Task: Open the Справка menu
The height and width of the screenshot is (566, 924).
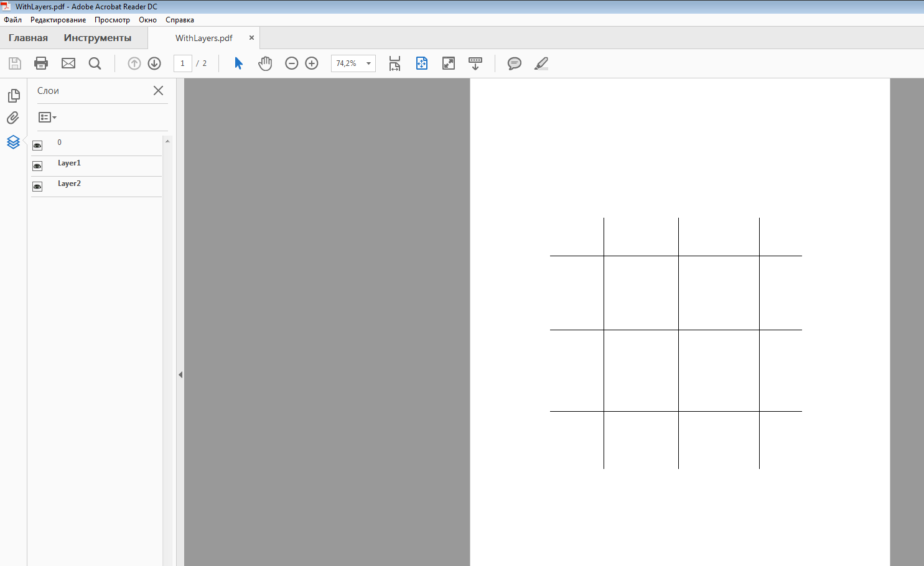Action: coord(180,20)
